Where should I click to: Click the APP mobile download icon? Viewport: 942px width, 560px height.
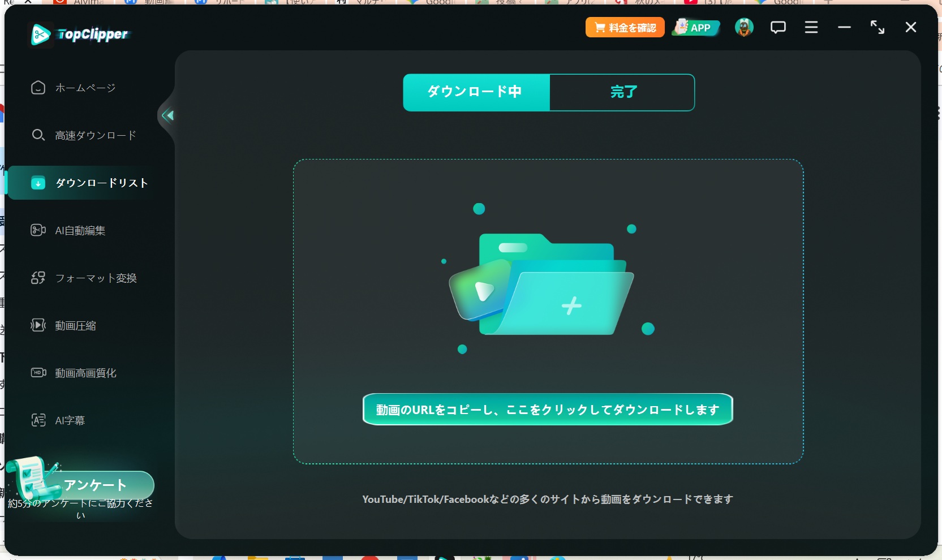click(696, 27)
